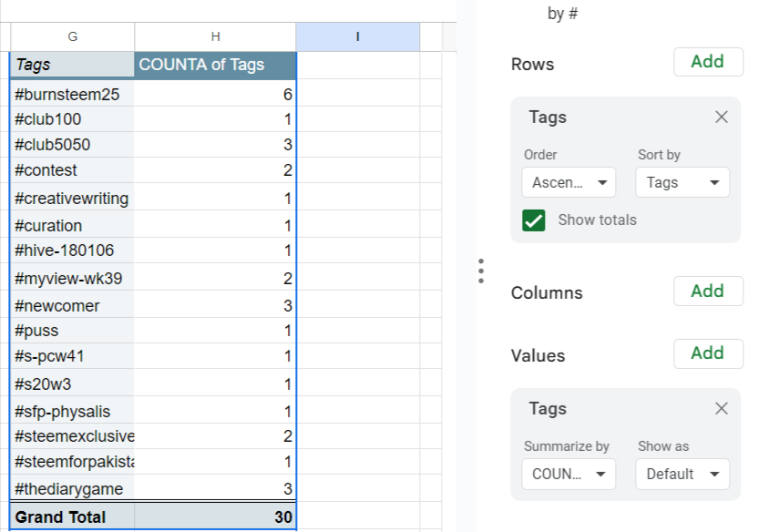Screen dimensions: 779x532
Task: Select column G header
Action: (73, 36)
